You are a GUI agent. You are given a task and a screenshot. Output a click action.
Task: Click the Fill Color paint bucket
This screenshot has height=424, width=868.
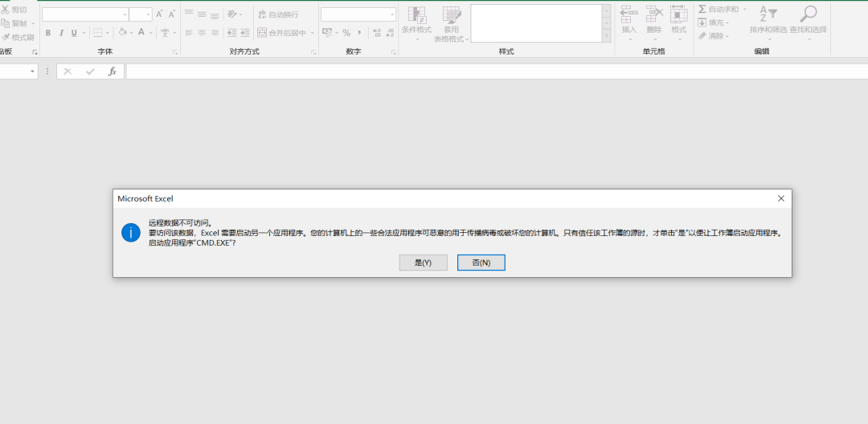[123, 33]
